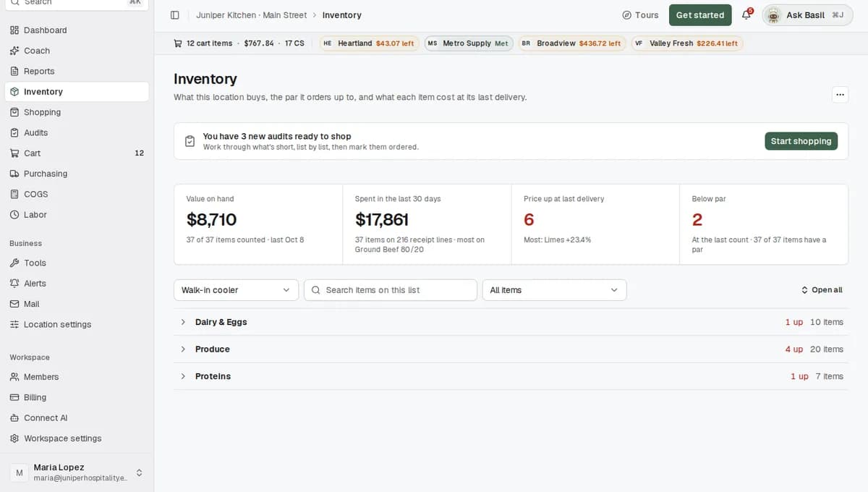The height and width of the screenshot is (492, 868).
Task: Click the Reports document icon
Action: 14,71
